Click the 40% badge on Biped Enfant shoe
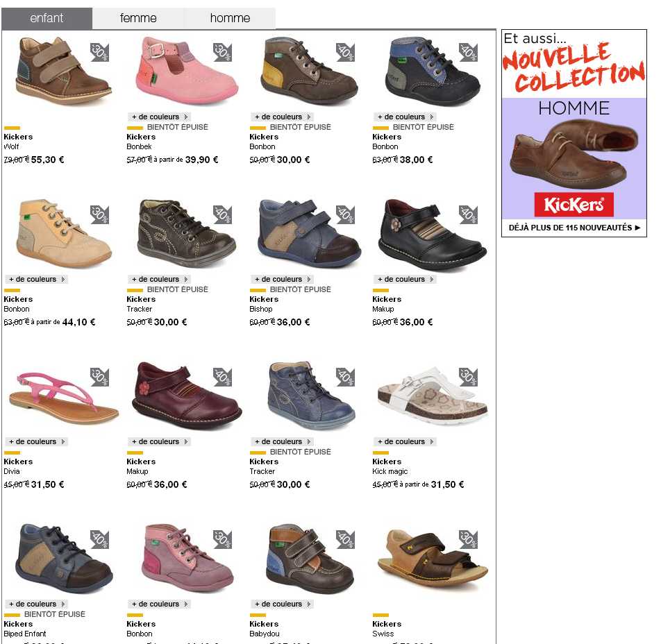Image resolution: width=661 pixels, height=644 pixels. (100, 539)
